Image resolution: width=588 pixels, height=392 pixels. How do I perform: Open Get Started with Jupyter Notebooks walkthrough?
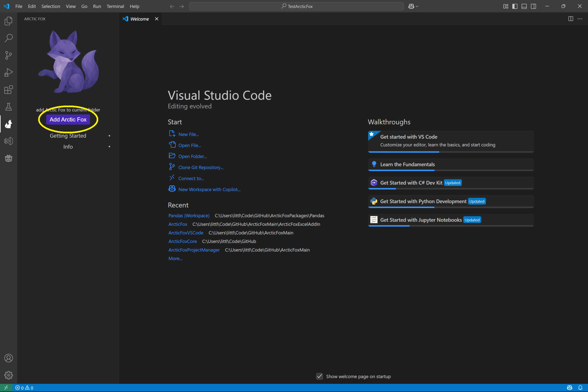[451, 220]
